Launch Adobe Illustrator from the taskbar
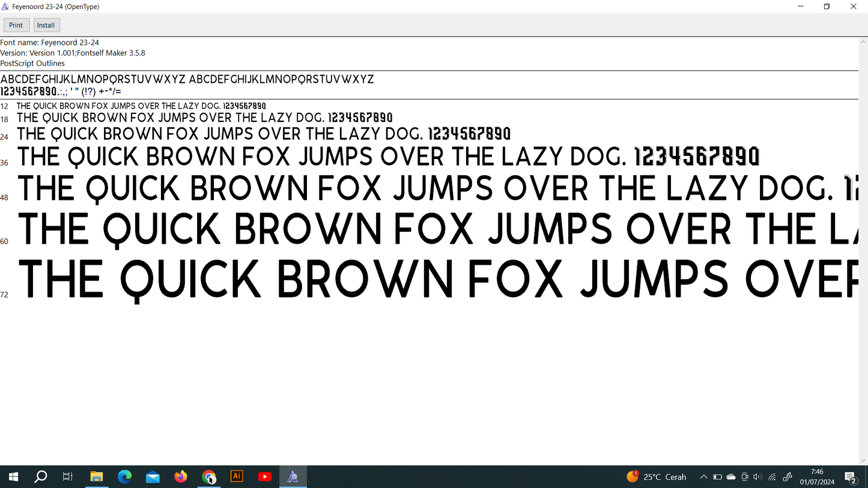The image size is (868, 488). coord(237,477)
